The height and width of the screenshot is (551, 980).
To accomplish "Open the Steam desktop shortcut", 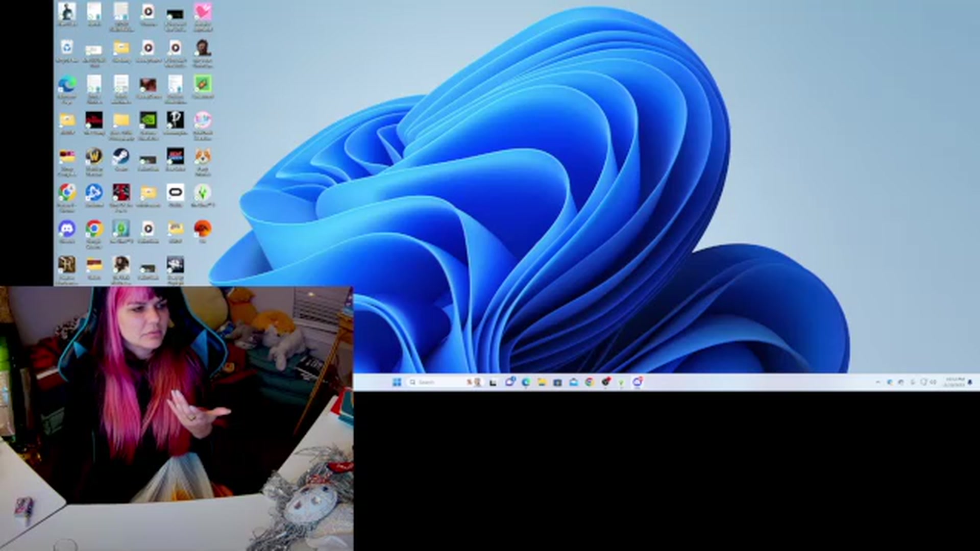I will pos(121,156).
